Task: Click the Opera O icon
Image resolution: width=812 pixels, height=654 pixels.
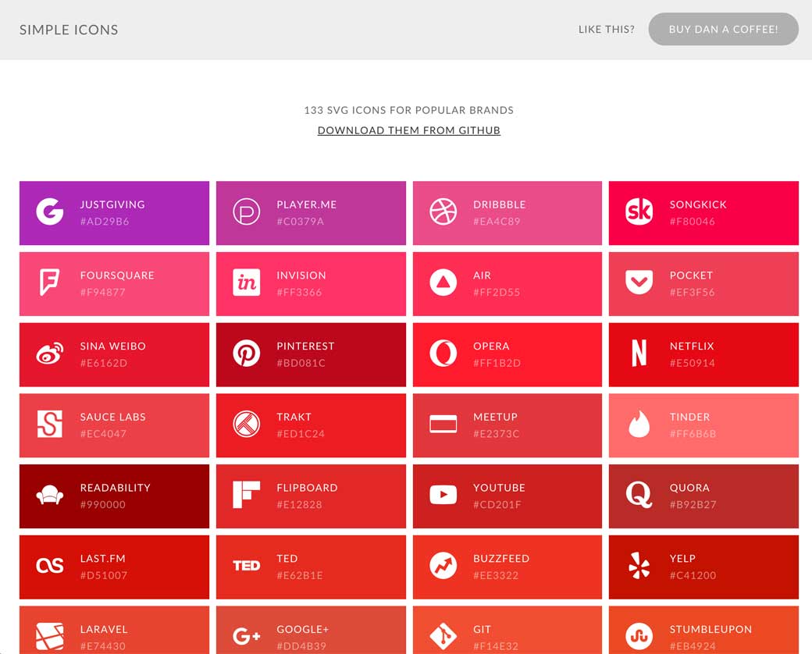Action: pyautogui.click(x=443, y=354)
